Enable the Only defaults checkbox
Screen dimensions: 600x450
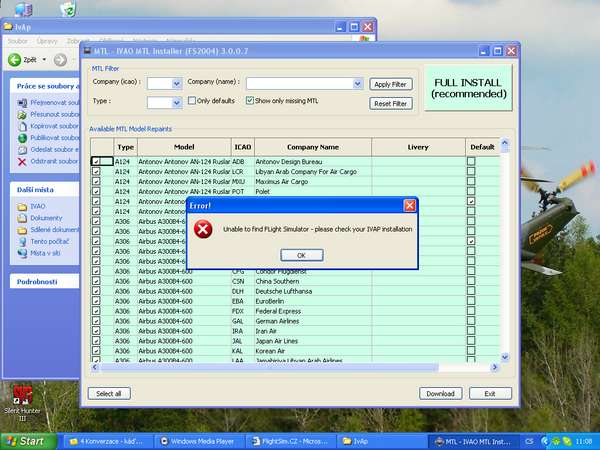(192, 101)
